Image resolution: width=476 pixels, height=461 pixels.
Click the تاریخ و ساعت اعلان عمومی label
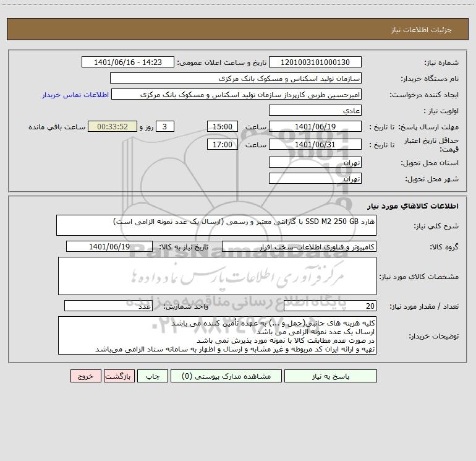pos(222,62)
